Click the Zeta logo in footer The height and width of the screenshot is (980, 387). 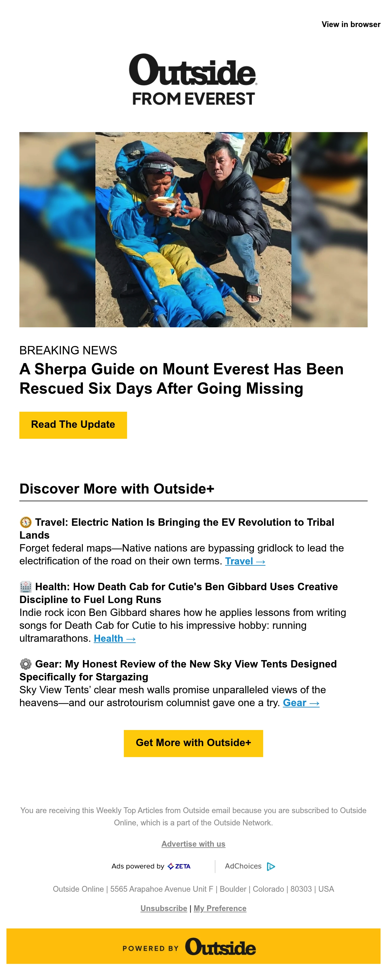coord(179,866)
